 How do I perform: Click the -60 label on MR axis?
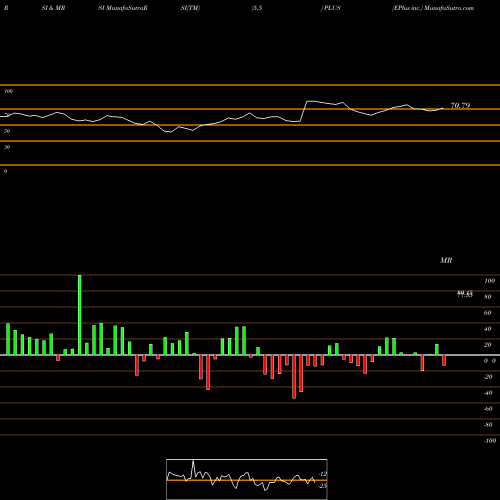[488, 409]
